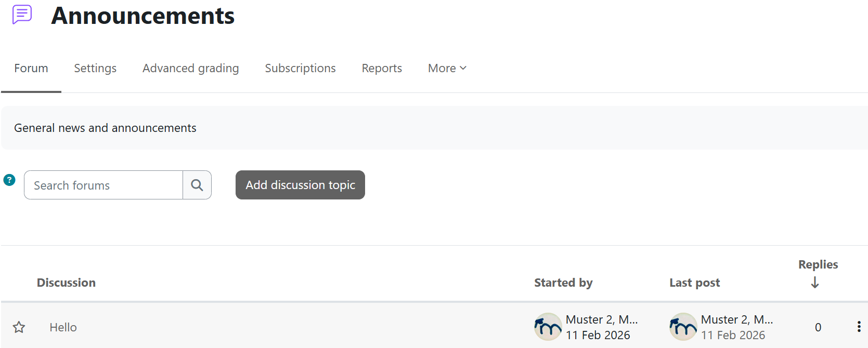Open the three-dot actions menu for Hello
The image size is (868, 348).
[858, 327]
